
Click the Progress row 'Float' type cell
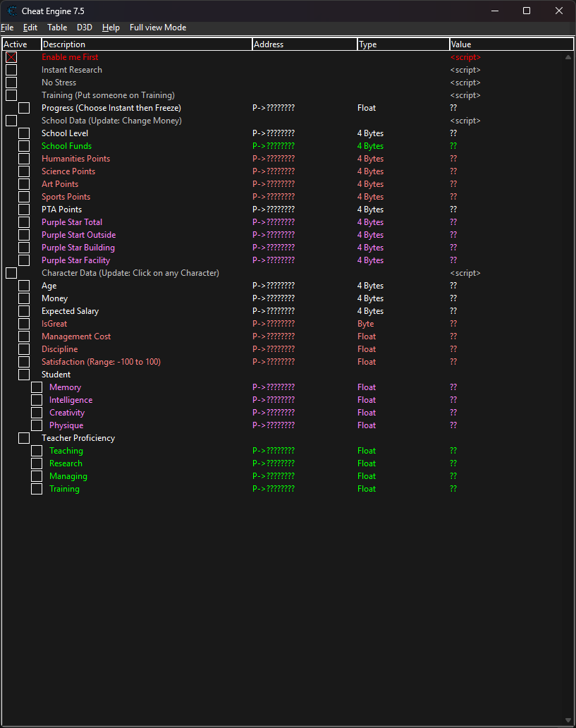(367, 108)
